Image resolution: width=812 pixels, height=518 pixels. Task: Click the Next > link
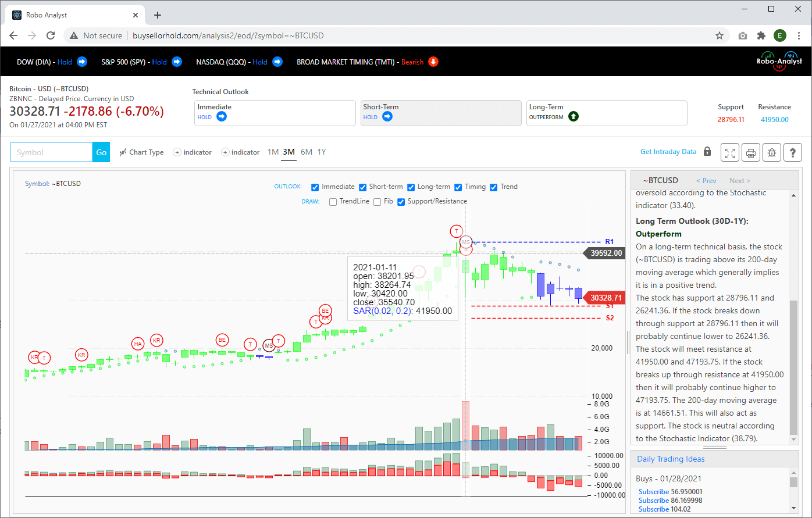tap(740, 181)
